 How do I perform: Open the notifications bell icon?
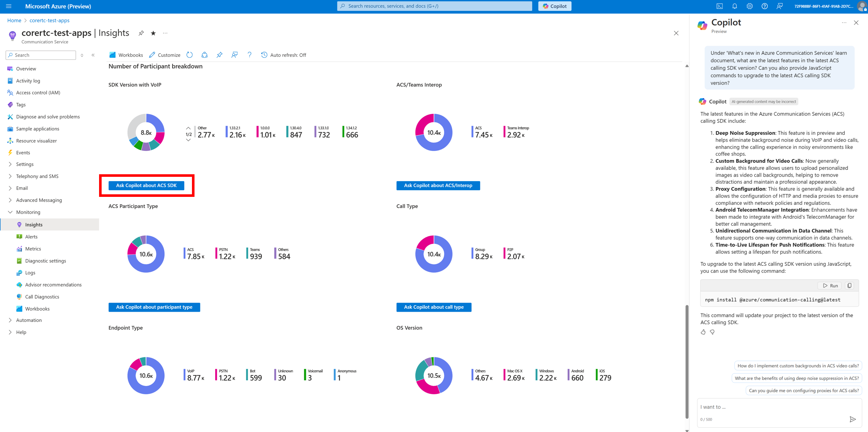734,6
